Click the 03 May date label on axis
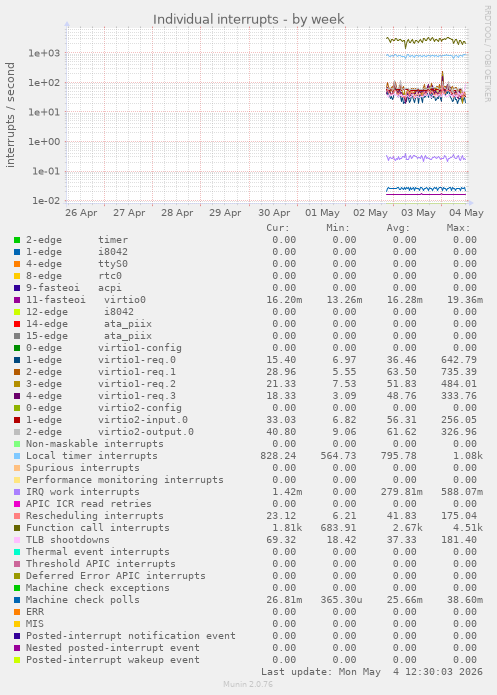Image resolution: width=497 pixels, height=695 pixels. coord(418,213)
